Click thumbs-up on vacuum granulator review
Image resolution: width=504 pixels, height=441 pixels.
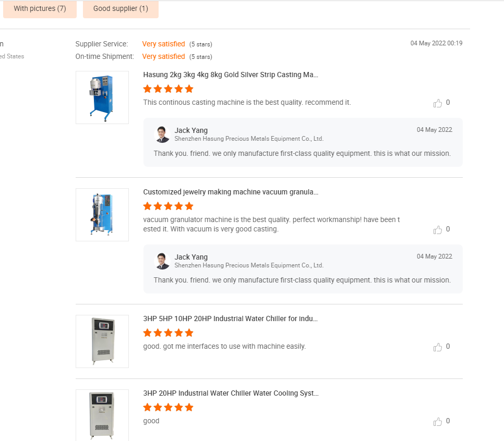click(x=438, y=230)
